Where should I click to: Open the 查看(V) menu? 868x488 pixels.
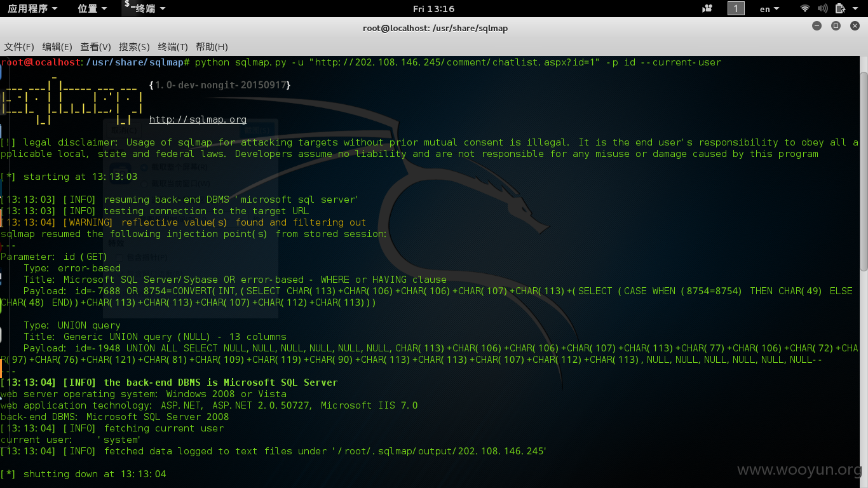95,46
